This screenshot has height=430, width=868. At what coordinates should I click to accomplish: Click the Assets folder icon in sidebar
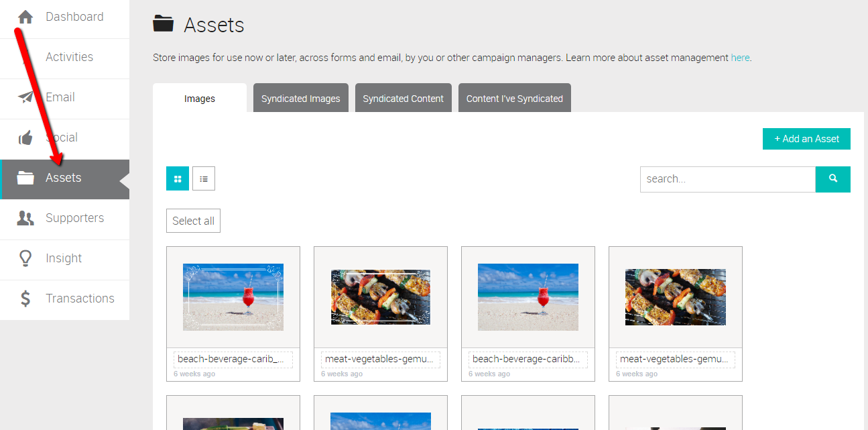click(25, 178)
